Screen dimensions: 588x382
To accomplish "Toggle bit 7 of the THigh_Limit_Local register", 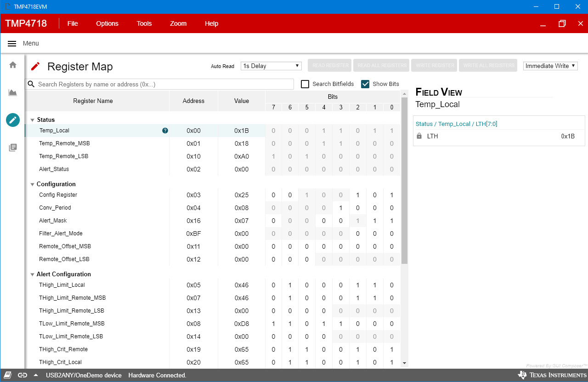I will 273,285.
